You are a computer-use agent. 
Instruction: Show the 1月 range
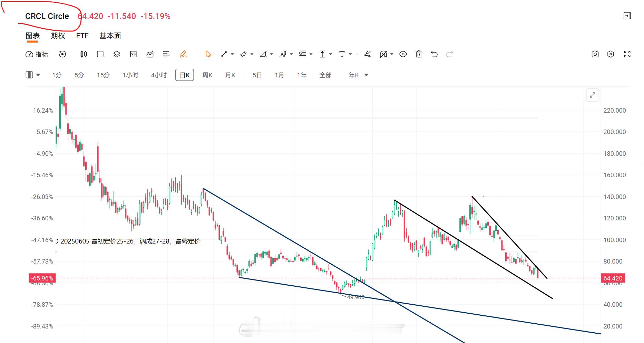coord(279,75)
